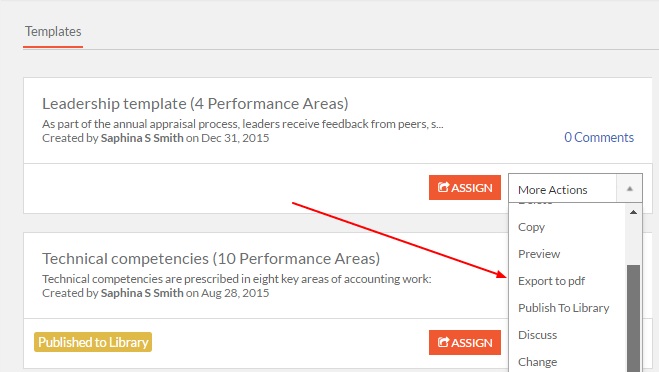This screenshot has height=372, width=659.
Task: Click share icon on Technical competencies ASSIGN button
Action: coord(443,342)
